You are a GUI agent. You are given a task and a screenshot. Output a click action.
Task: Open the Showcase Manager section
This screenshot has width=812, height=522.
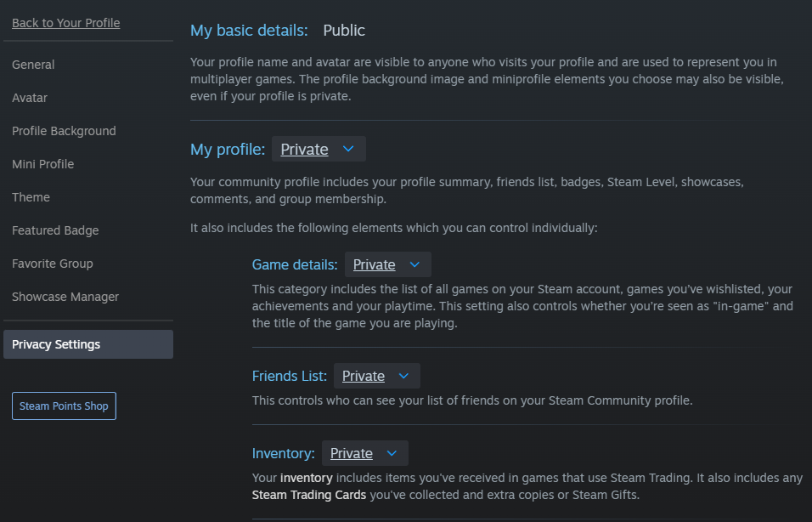pos(65,297)
